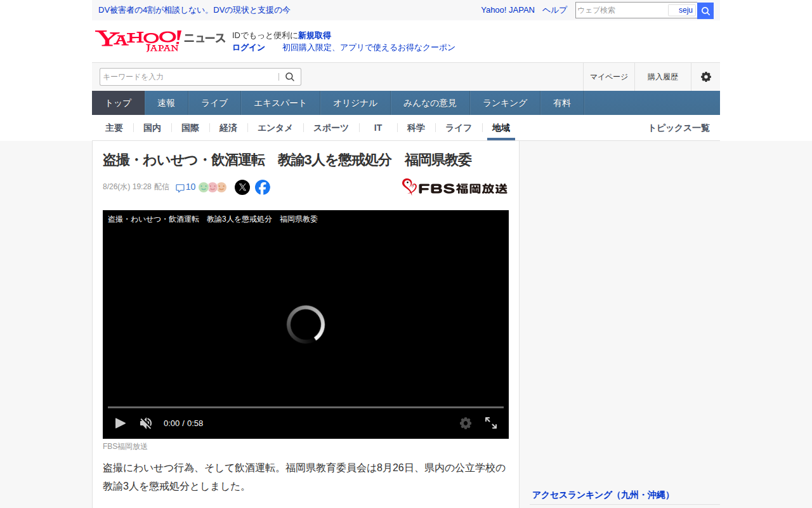
Task: Share the article on Facebook
Action: coord(263,187)
